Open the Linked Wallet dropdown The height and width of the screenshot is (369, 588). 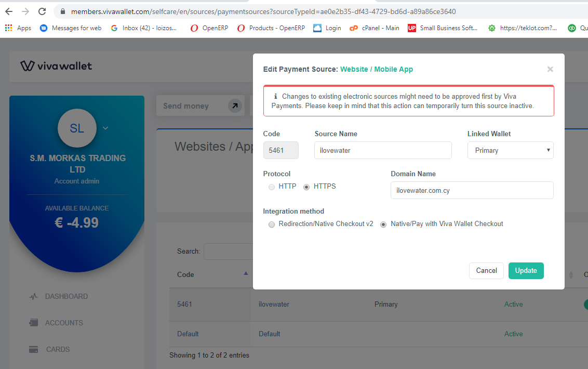click(510, 150)
